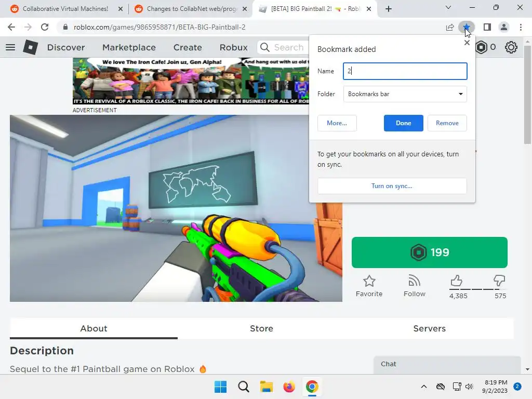Screen dimensions: 532x399
Task: Open Discover in Roblox nav
Action: click(x=66, y=47)
